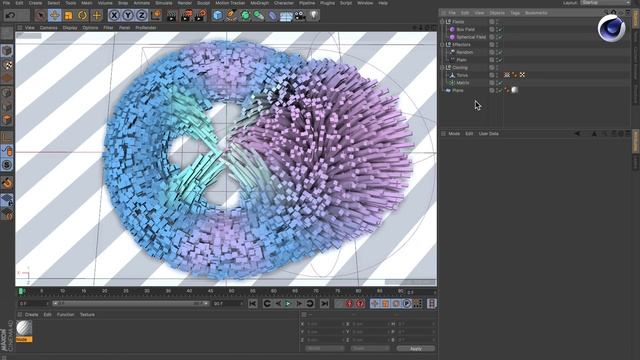Toggle enable checkmark for Random effector
Viewport: 640px width, 360px height.
pyautogui.click(x=500, y=52)
